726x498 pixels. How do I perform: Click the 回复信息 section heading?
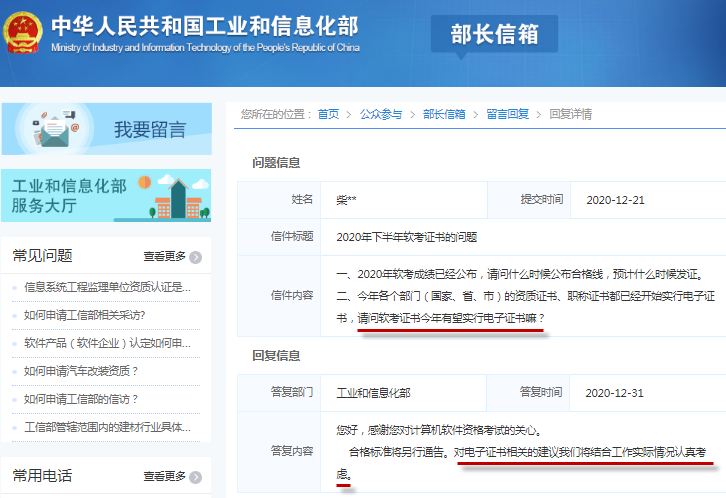276,356
